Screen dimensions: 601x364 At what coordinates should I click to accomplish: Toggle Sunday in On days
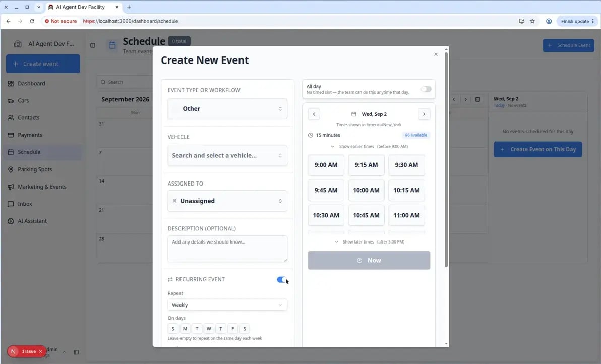pyautogui.click(x=173, y=329)
